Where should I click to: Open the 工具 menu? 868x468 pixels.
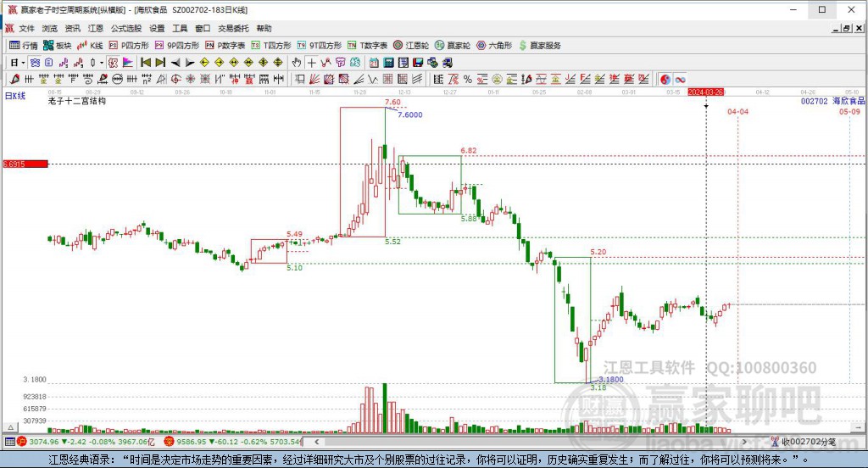180,28
